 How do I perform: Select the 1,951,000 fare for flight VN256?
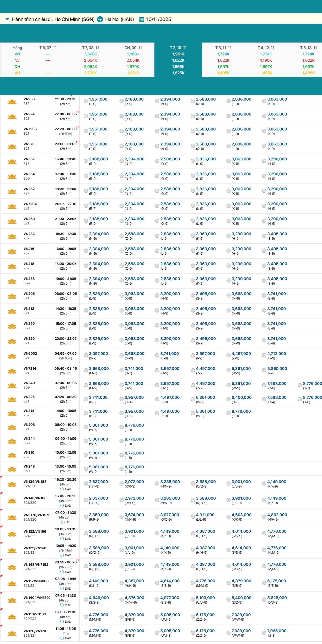[86, 101]
